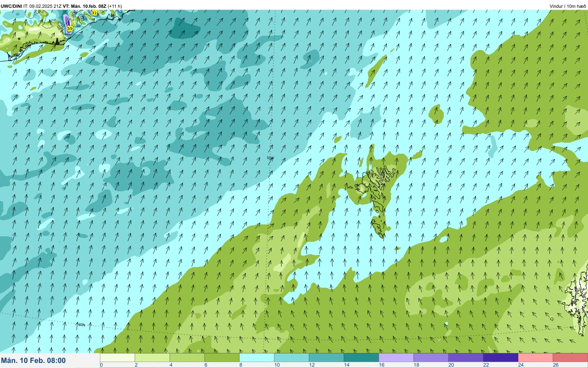This screenshot has height=368, width=588.
Task: Click the 14–16 dark teal legend swatch
Action: click(x=362, y=357)
